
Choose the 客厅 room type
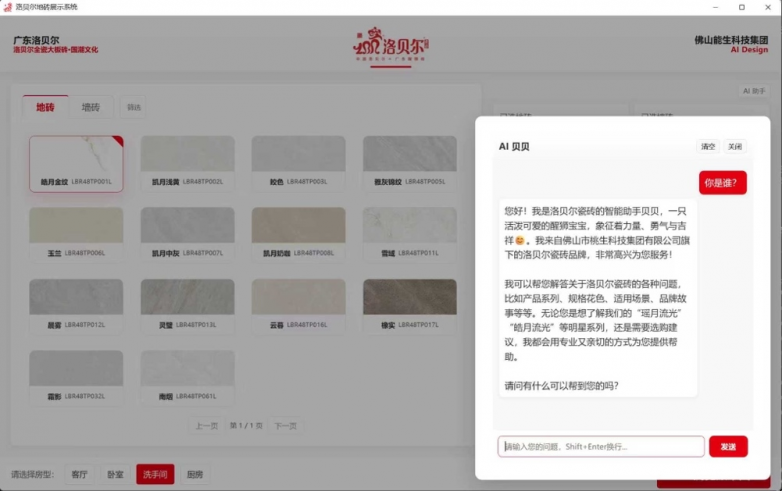[79, 474]
